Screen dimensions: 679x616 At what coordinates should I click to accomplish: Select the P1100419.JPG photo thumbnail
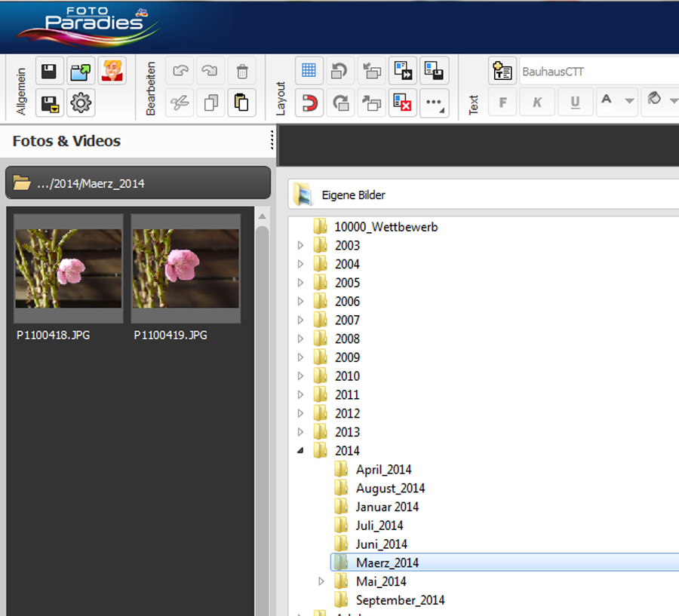point(186,268)
